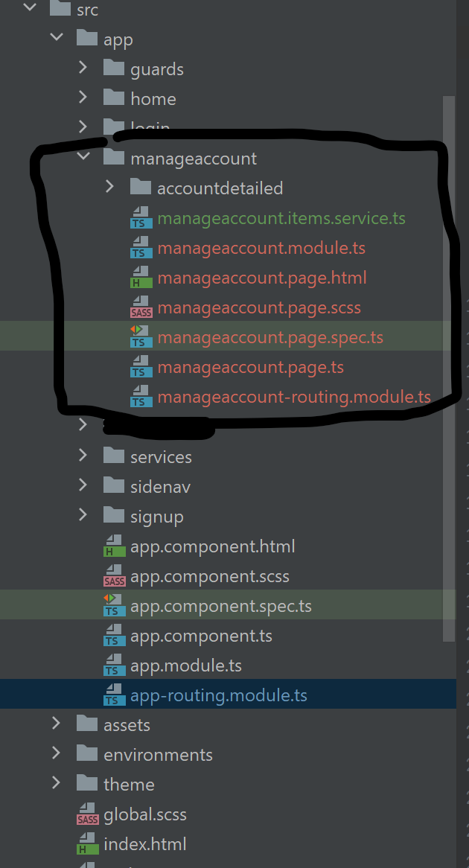Image resolution: width=469 pixels, height=868 pixels.
Task: Select the sidenav folder name
Action: pos(161,487)
